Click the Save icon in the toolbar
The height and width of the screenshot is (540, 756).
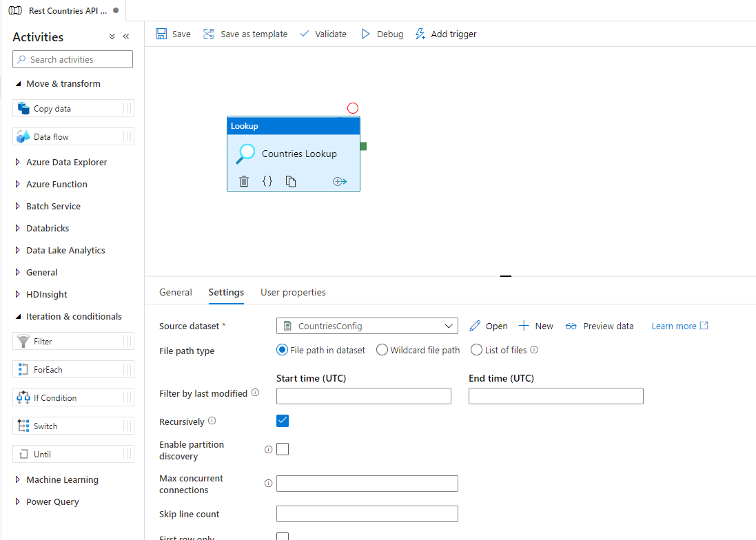pyautogui.click(x=161, y=34)
